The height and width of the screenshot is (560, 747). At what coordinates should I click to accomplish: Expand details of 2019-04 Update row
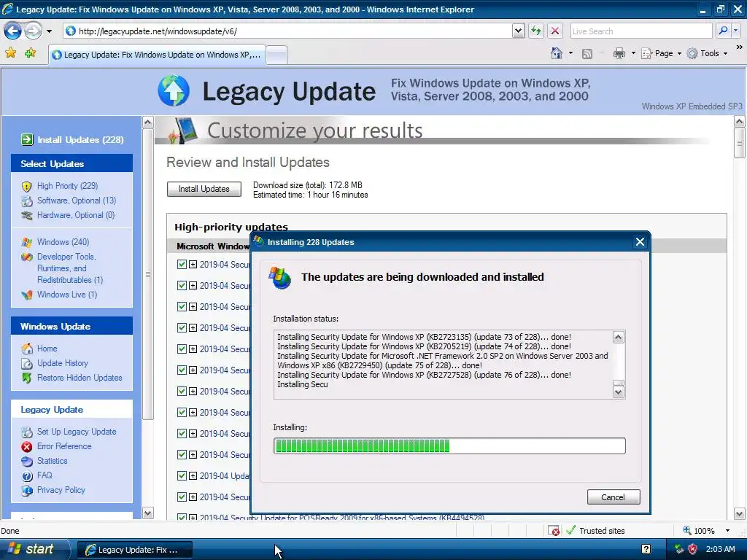(193, 475)
